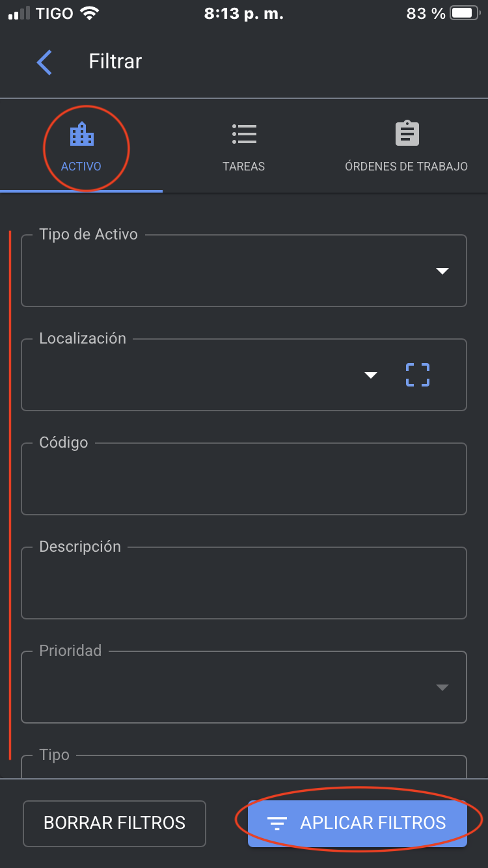Viewport: 488px width, 868px height.
Task: Switch to the TAREAS tab label
Action: 244,167
